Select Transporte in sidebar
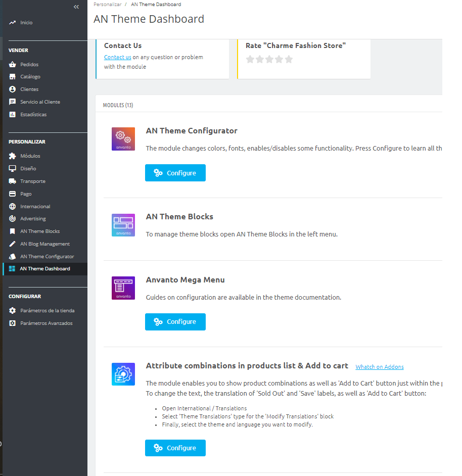Image resolution: width=462 pixels, height=476 pixels. (x=33, y=181)
